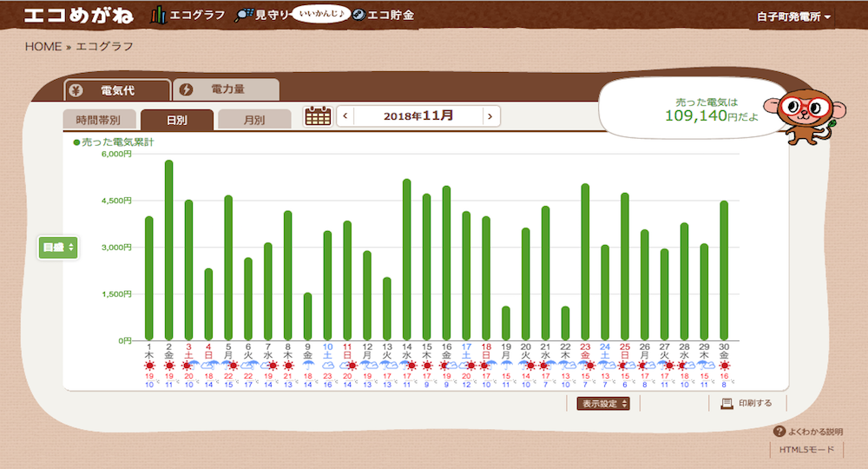Click the day 17 土 date label
Image resolution: width=868 pixels, height=469 pixels.
pyautogui.click(x=466, y=351)
